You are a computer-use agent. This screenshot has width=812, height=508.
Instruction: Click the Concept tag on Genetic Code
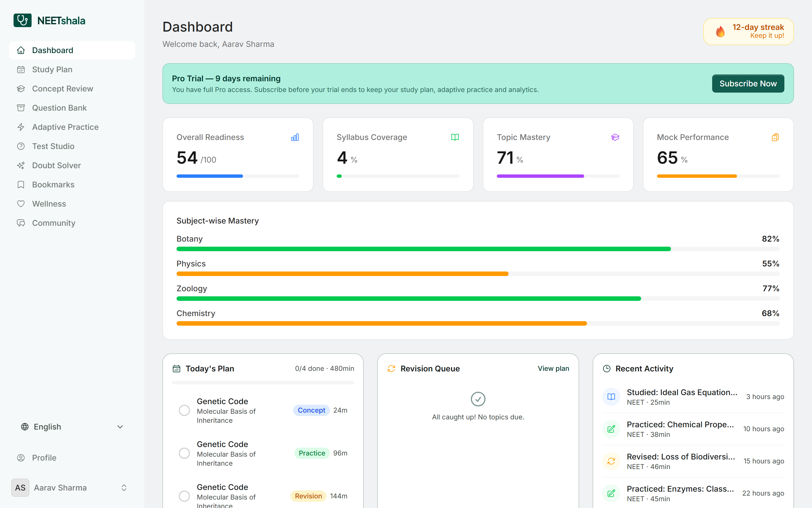(311, 410)
